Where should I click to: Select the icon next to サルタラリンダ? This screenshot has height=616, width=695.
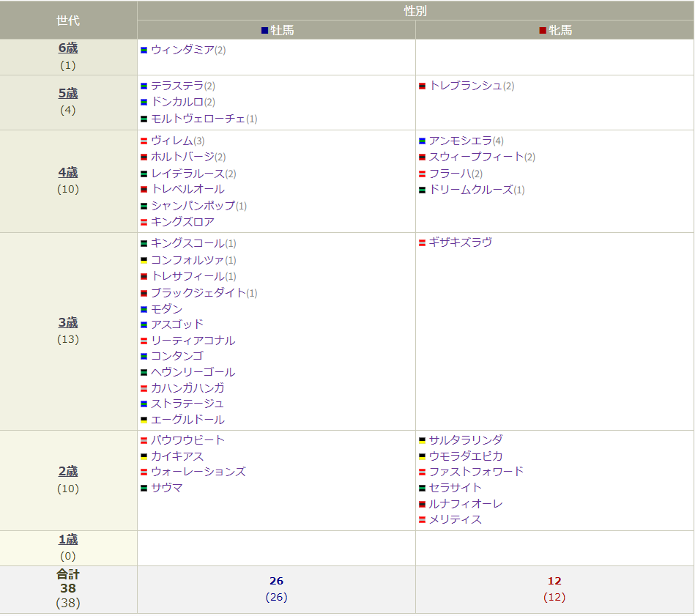pos(422,441)
